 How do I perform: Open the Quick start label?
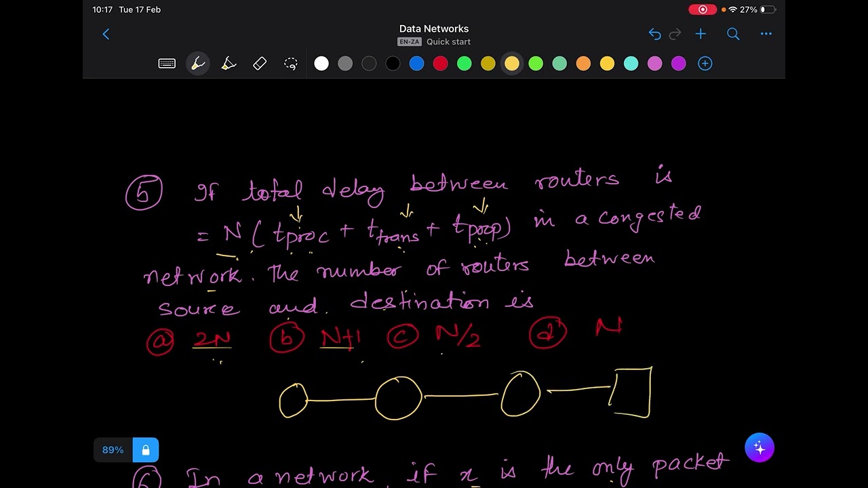[x=448, y=42]
